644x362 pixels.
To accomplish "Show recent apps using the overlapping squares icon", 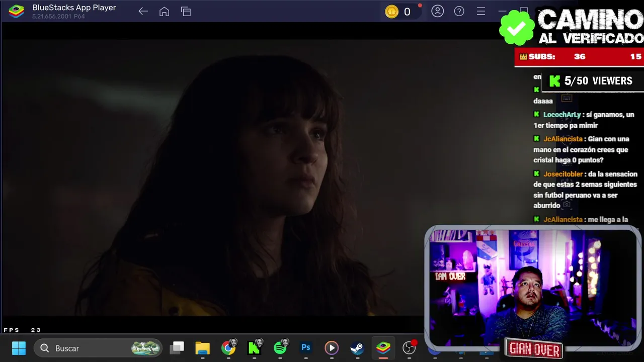I will pyautogui.click(x=186, y=12).
